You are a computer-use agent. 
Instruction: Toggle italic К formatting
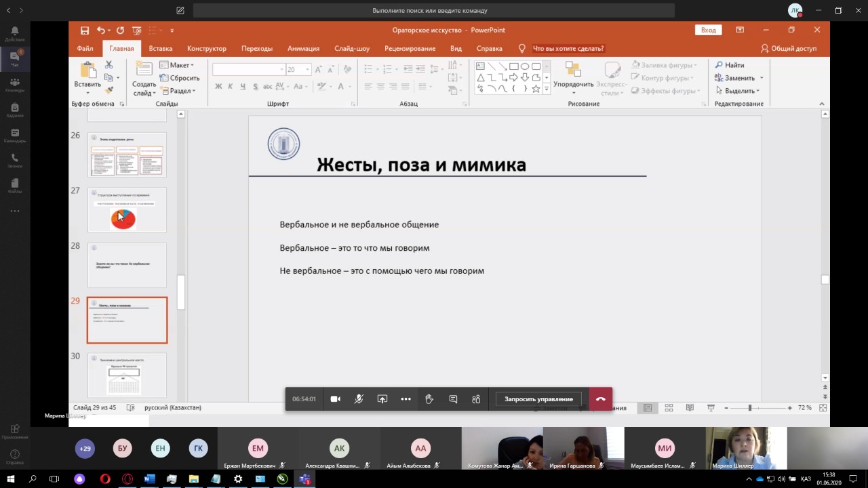(x=231, y=86)
